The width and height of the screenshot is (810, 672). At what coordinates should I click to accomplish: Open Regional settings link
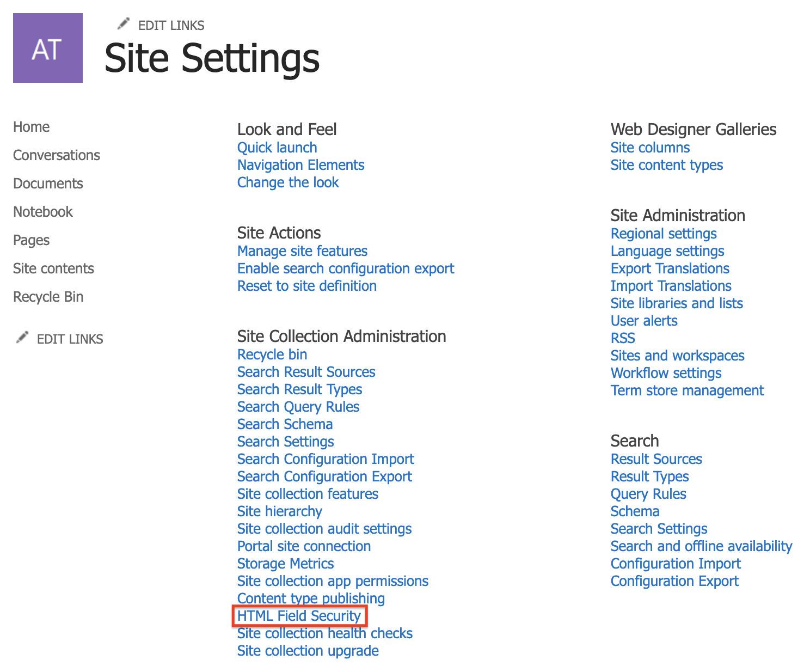[x=664, y=234]
